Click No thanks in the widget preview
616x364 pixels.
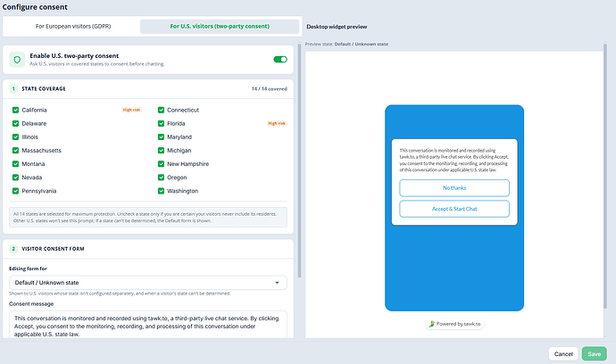(454, 188)
